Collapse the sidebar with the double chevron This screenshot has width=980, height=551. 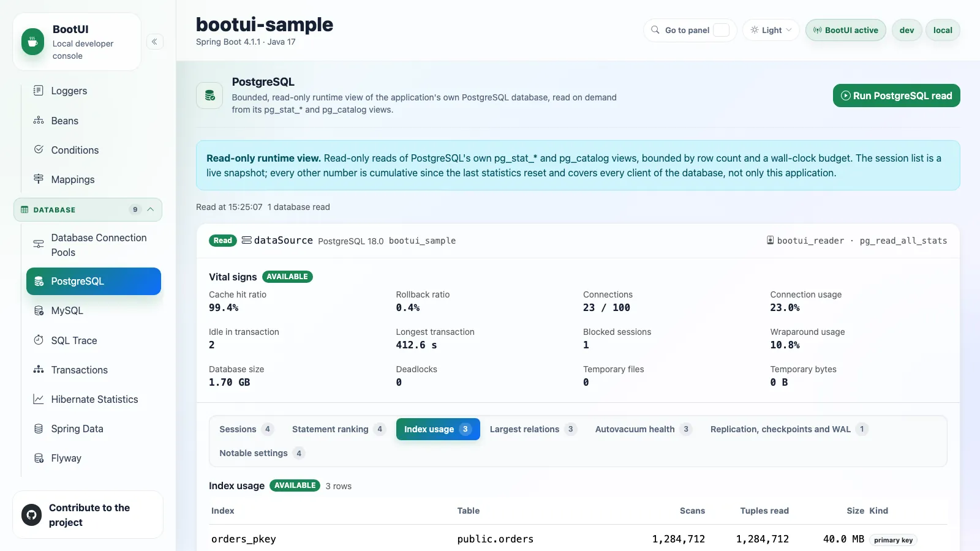point(154,42)
